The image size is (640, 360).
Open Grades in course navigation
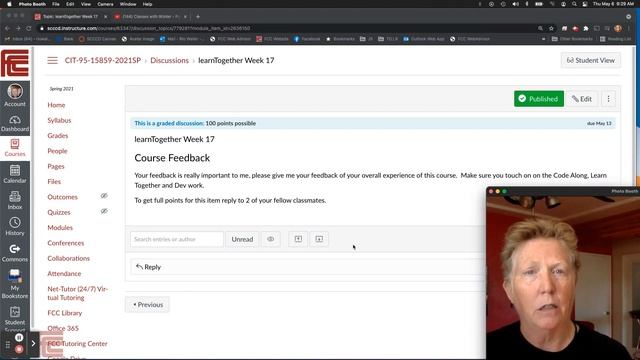click(x=58, y=136)
